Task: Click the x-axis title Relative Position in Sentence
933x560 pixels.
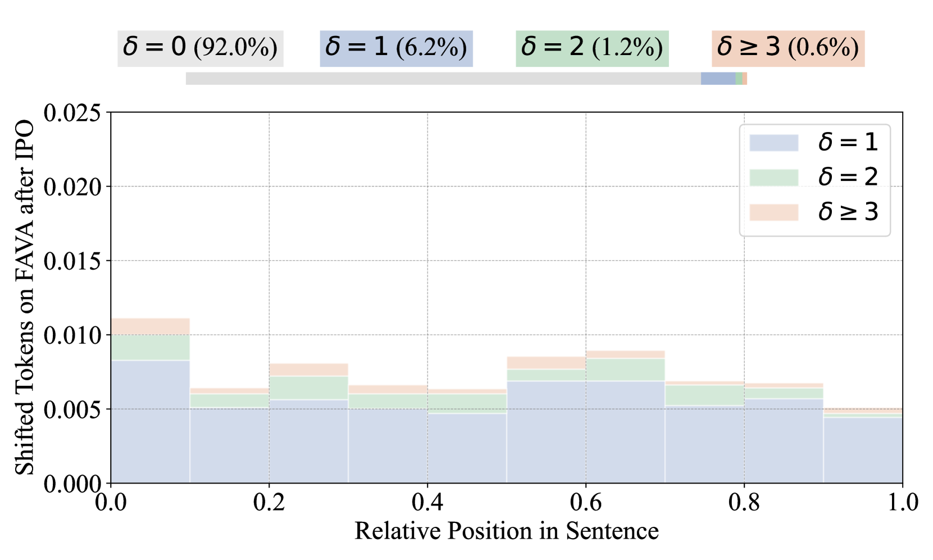Action: (x=506, y=531)
